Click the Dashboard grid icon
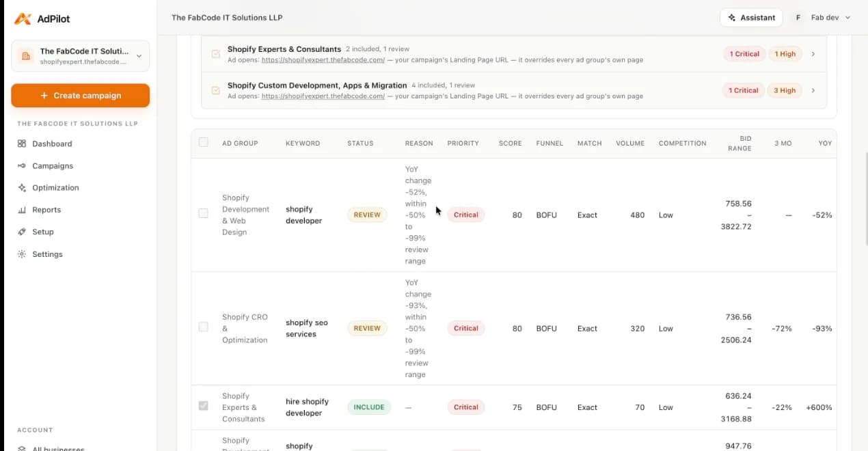The image size is (868, 451). pyautogui.click(x=22, y=143)
